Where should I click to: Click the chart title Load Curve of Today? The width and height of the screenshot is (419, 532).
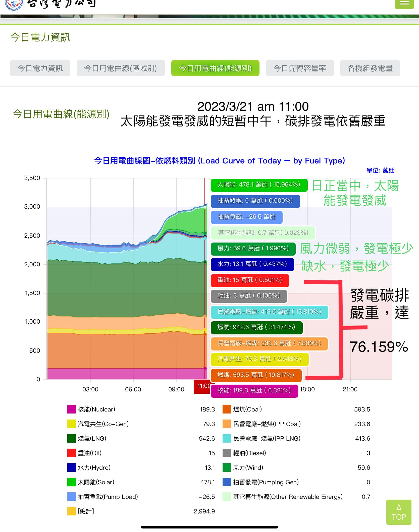(x=220, y=161)
